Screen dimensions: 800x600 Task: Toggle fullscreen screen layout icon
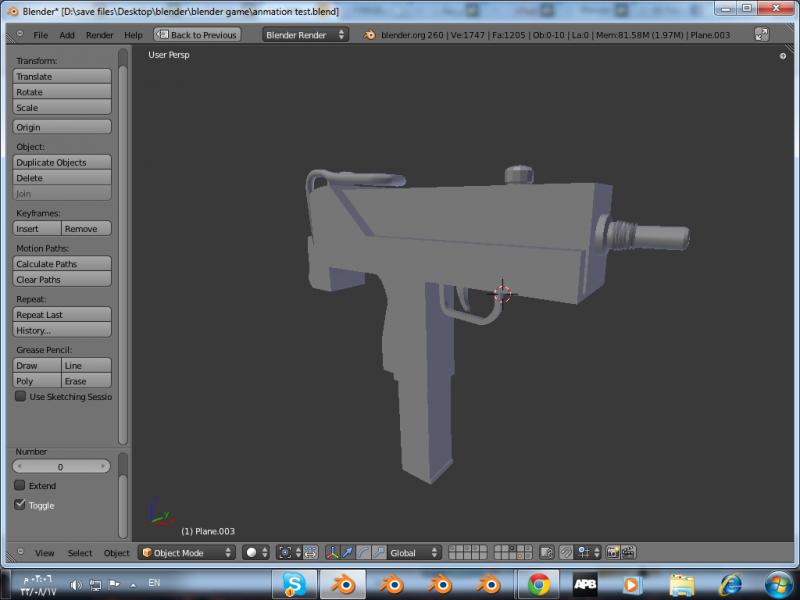[x=761, y=35]
